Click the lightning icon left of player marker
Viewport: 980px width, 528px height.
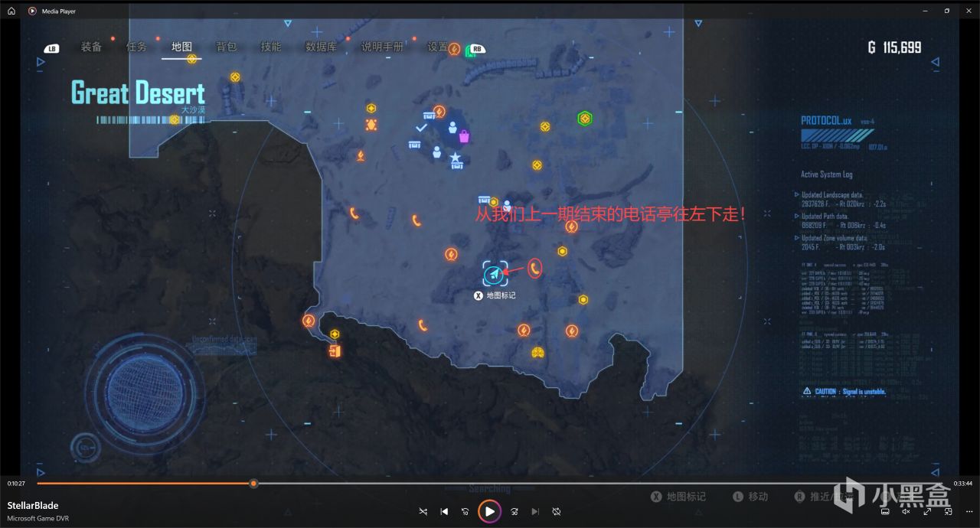(451, 254)
